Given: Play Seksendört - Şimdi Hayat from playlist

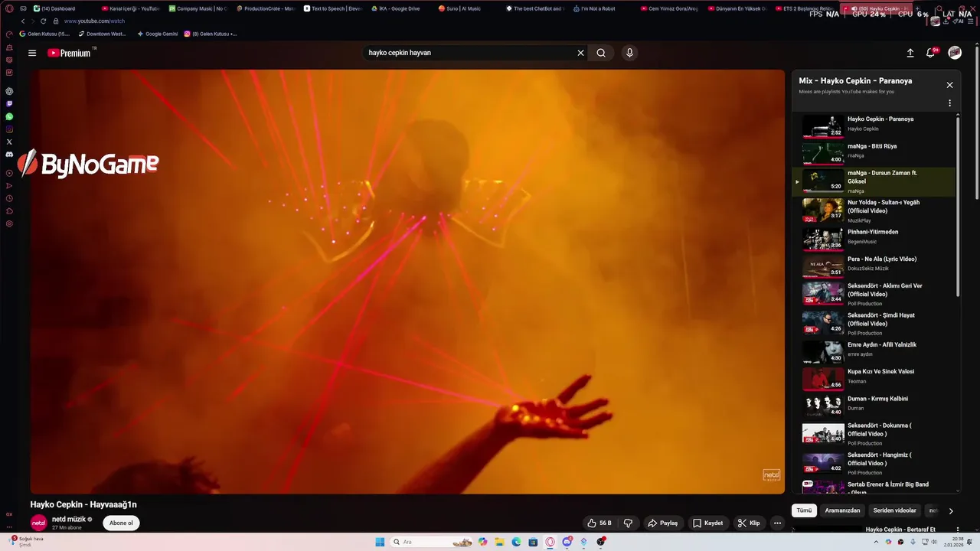Looking at the screenshot, I should 875,323.
